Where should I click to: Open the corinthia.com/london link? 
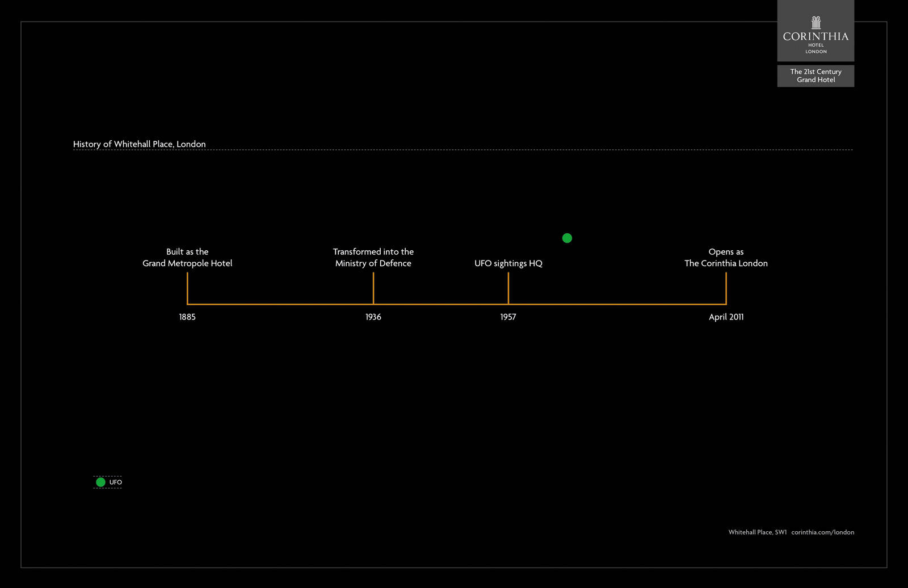pos(822,532)
